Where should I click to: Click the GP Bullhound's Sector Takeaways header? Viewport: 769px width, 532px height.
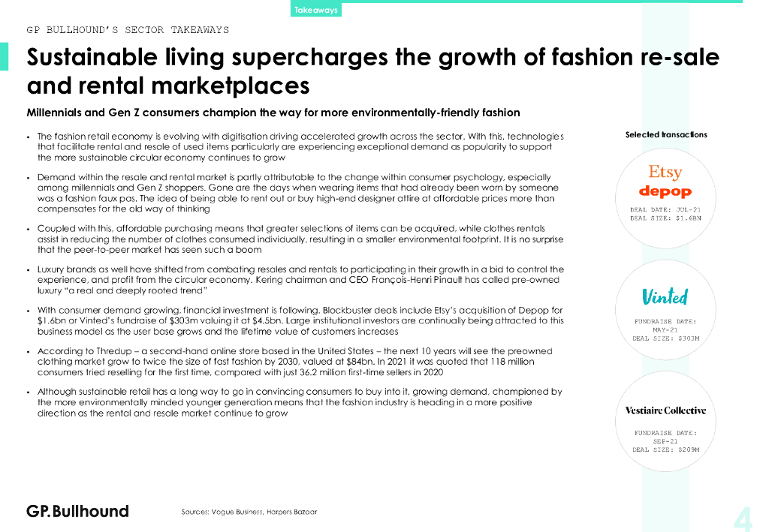pos(128,30)
